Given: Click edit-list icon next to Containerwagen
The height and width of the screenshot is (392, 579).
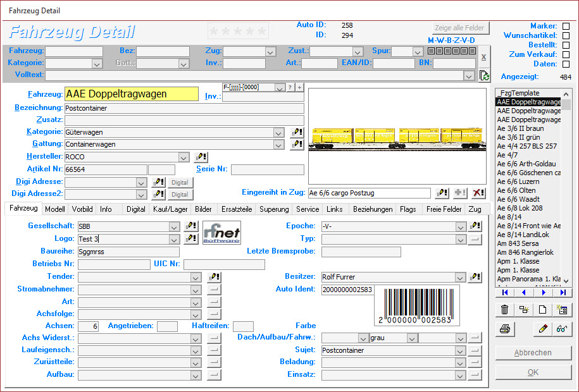Looking at the screenshot, I should [297, 144].
